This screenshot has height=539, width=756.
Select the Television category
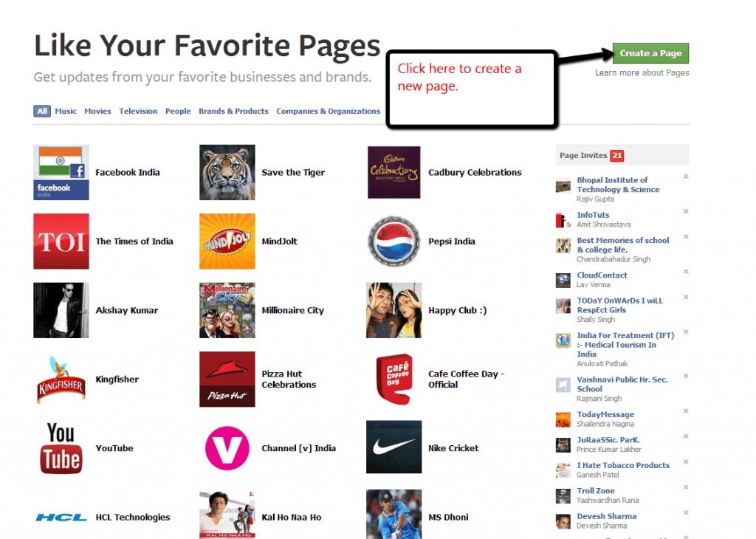138,111
